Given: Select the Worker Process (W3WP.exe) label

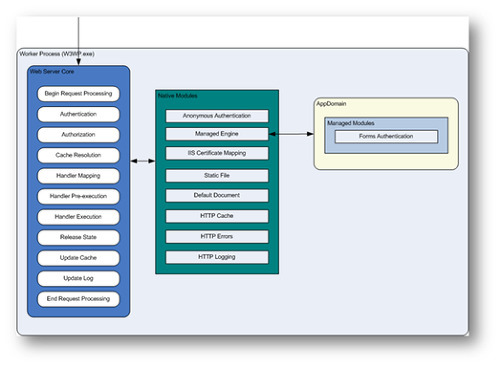Looking at the screenshot, I should [x=57, y=54].
